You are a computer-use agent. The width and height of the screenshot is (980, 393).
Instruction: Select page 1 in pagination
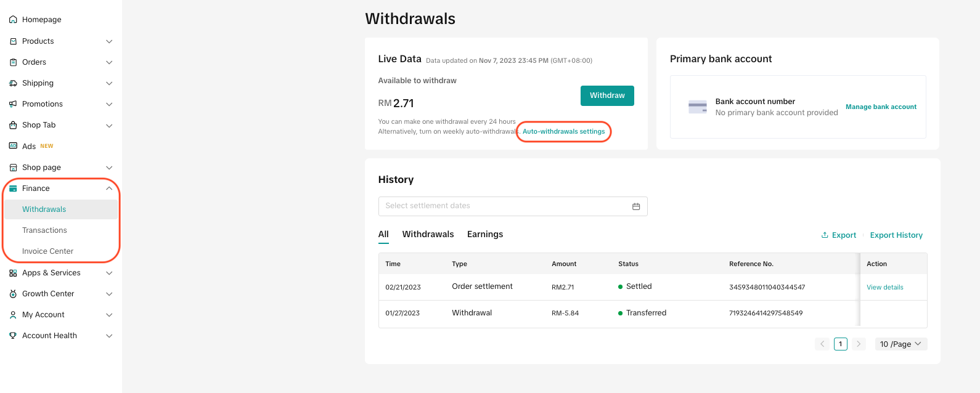click(840, 344)
